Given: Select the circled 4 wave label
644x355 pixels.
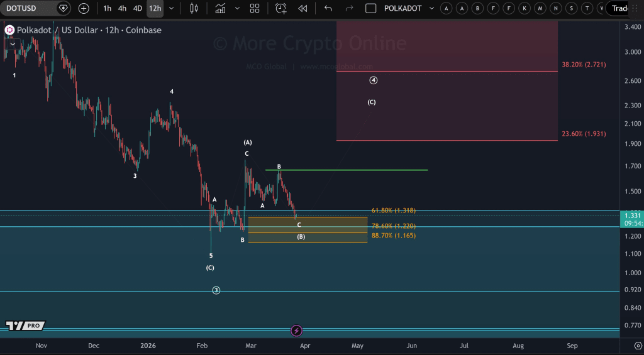Looking at the screenshot, I should 373,80.
